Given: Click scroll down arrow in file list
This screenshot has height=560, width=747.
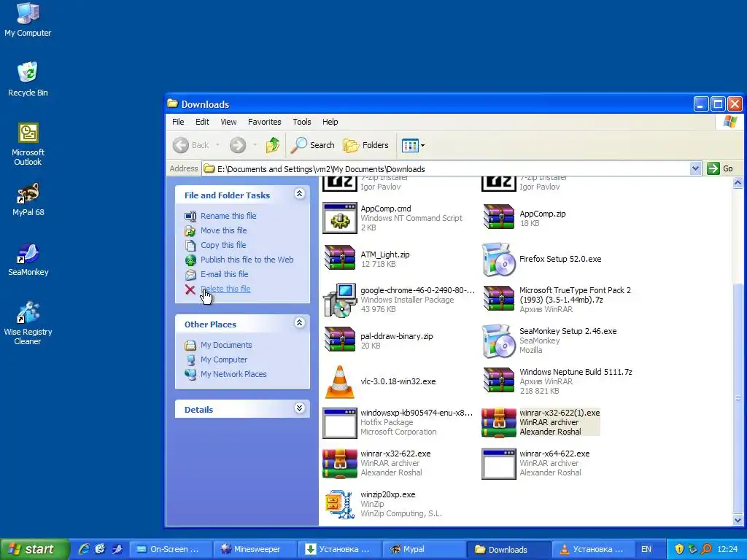Looking at the screenshot, I should [x=738, y=520].
